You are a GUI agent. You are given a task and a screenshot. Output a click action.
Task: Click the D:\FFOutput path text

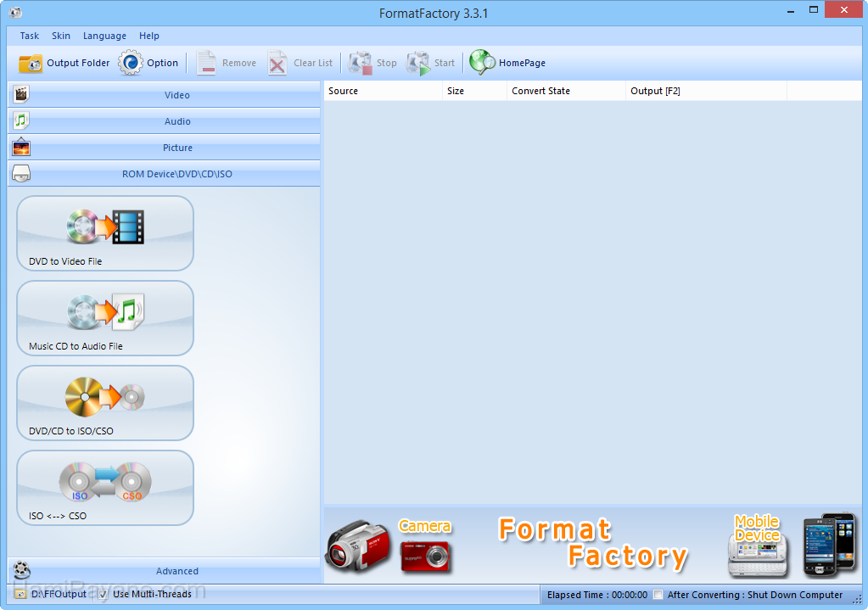59,594
